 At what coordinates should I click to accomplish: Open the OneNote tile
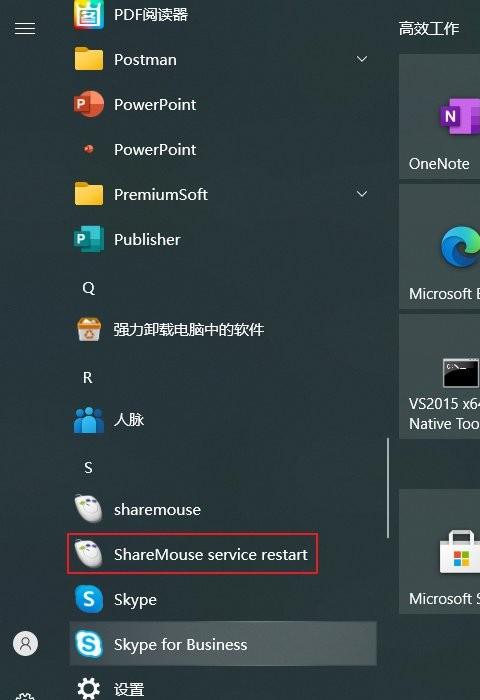click(x=439, y=117)
